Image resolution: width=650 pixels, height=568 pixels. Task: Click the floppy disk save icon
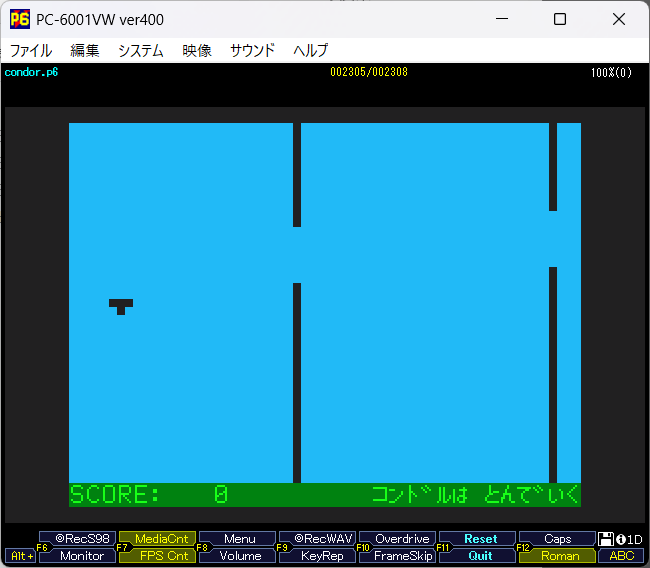(x=606, y=539)
